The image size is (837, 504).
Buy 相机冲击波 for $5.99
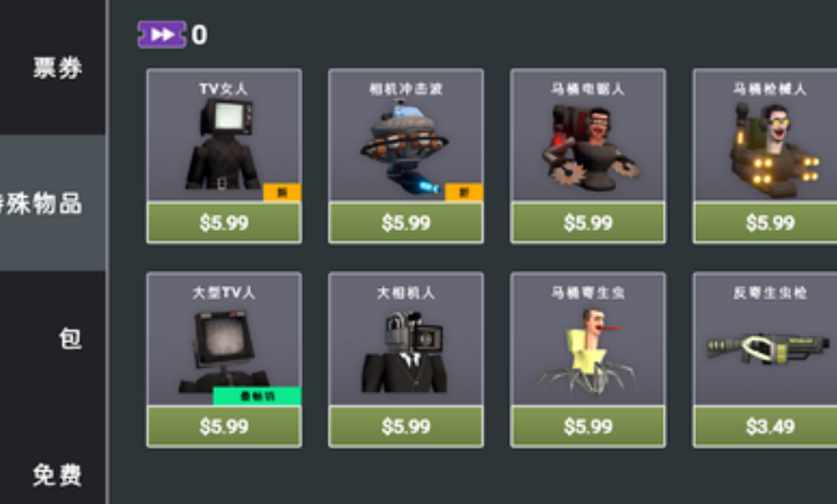(x=406, y=223)
